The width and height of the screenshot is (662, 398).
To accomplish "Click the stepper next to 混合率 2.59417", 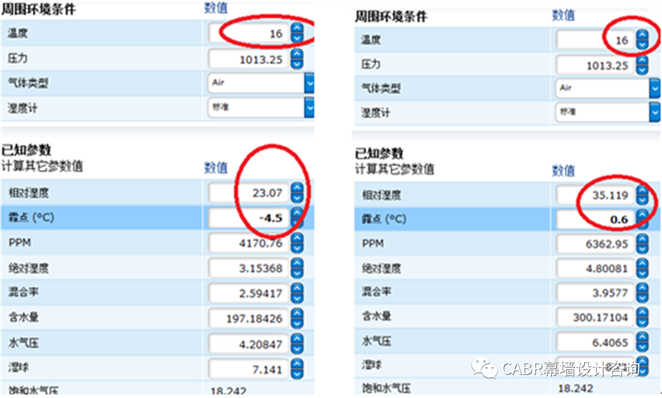I will [297, 293].
